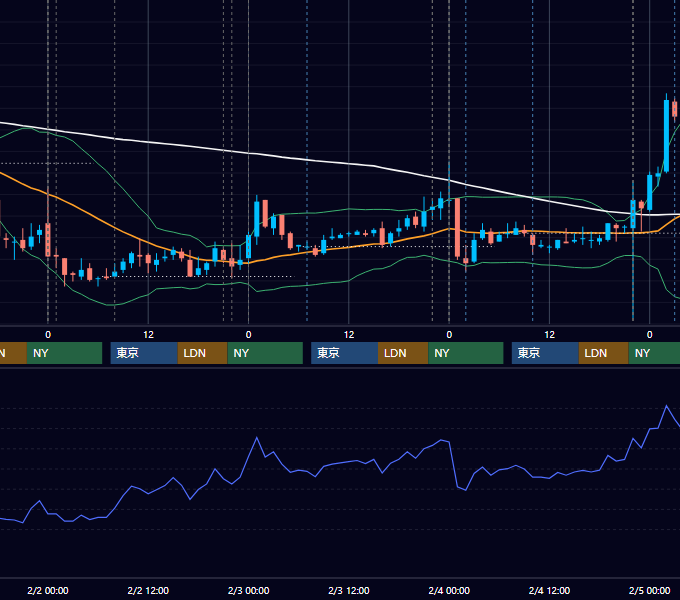The width and height of the screenshot is (680, 600).
Task: Click hour label 12 above 2/2 12:00
Action: pyautogui.click(x=148, y=335)
